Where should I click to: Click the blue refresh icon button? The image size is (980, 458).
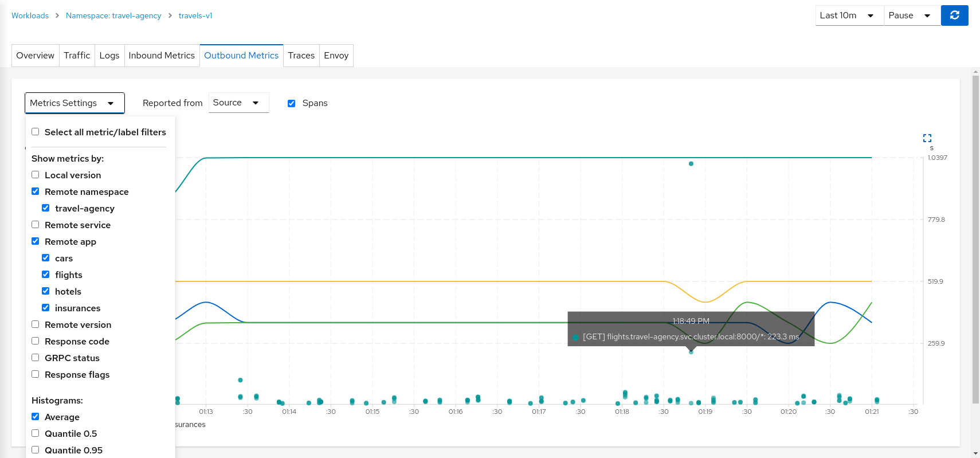pos(954,15)
